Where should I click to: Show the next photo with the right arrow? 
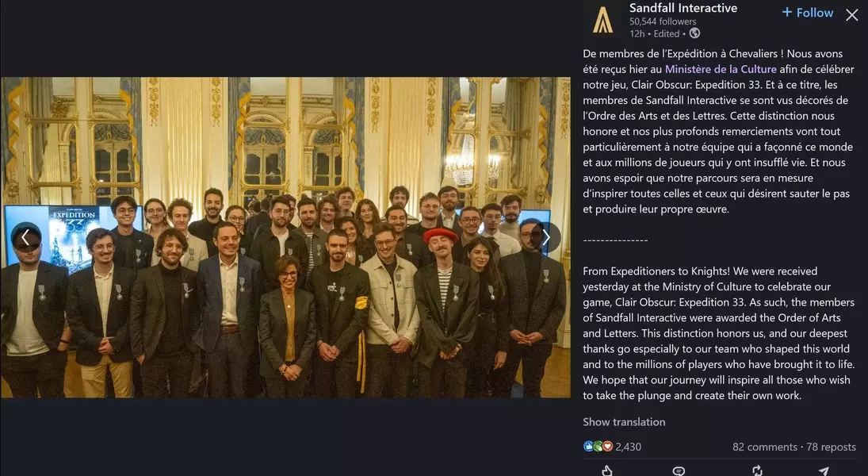(546, 237)
